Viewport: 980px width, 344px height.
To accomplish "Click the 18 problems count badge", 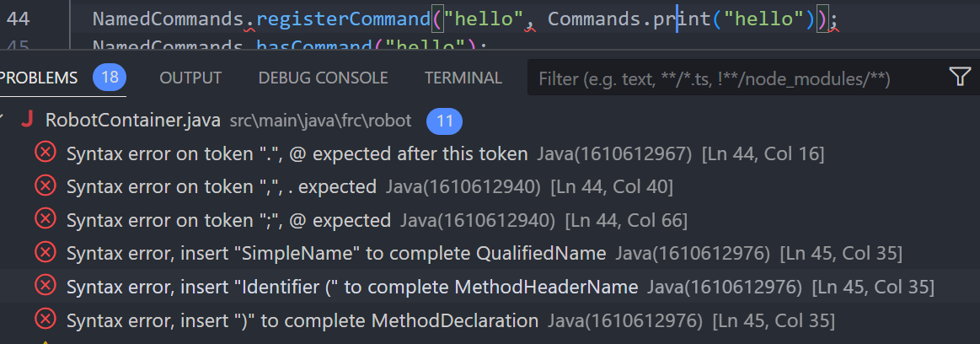I will coord(110,78).
